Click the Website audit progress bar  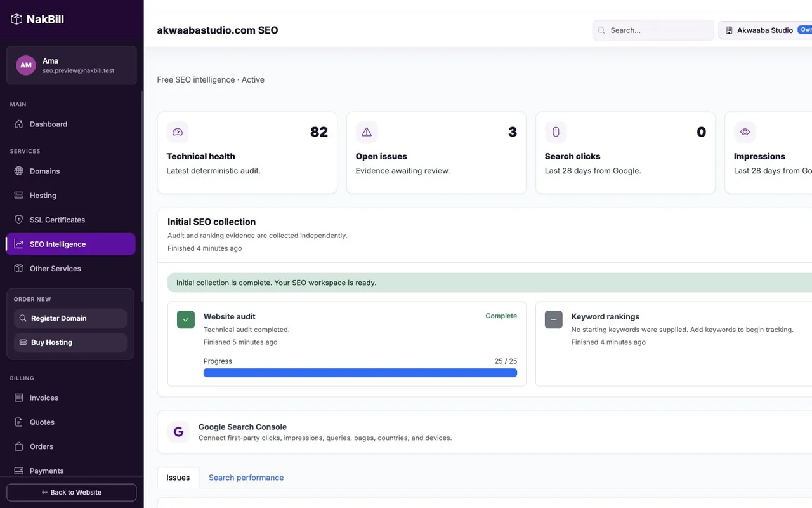click(360, 373)
